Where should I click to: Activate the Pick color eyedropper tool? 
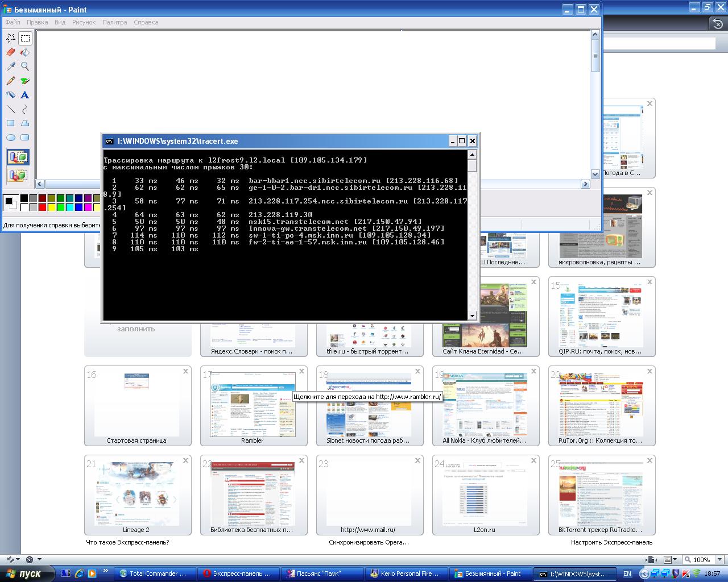coord(11,66)
